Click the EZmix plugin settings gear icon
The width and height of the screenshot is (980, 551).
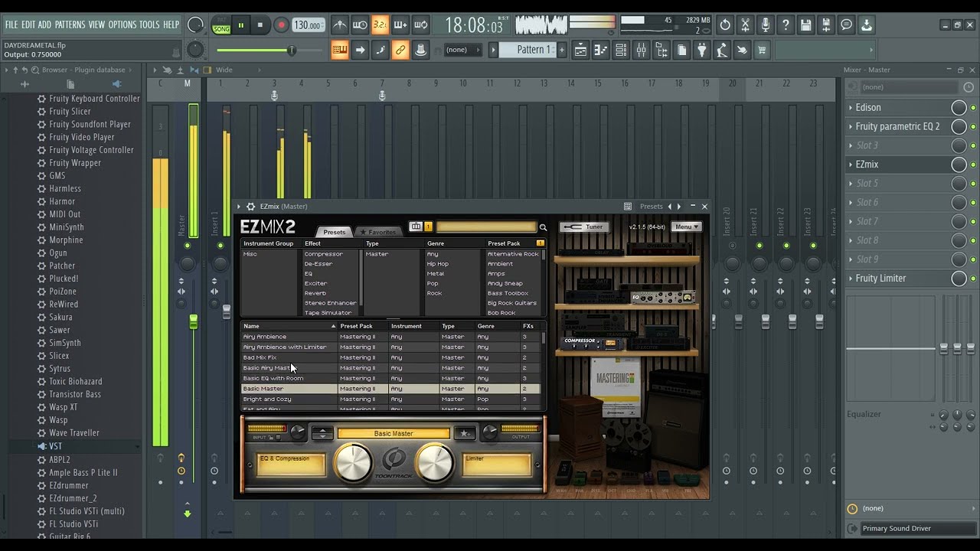[250, 207]
